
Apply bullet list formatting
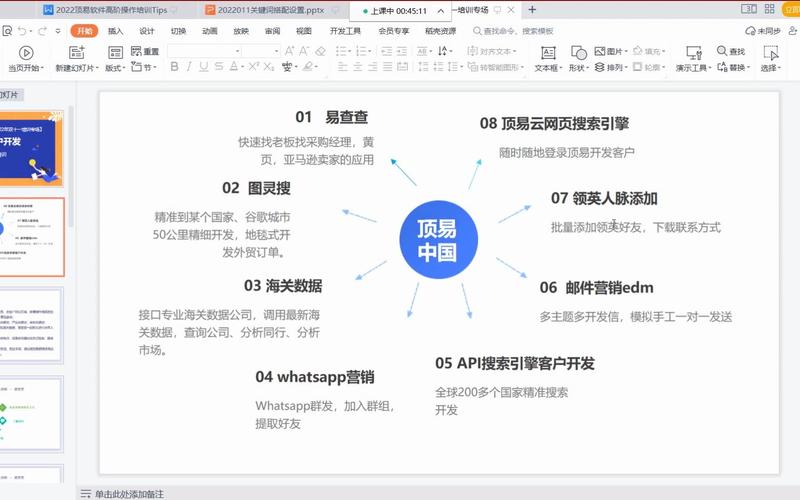click(343, 51)
